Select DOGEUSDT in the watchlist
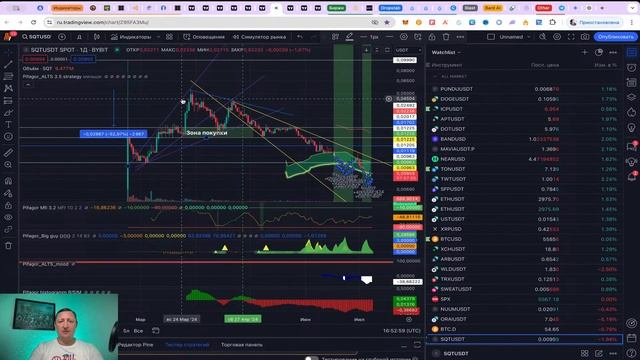 [524, 99]
